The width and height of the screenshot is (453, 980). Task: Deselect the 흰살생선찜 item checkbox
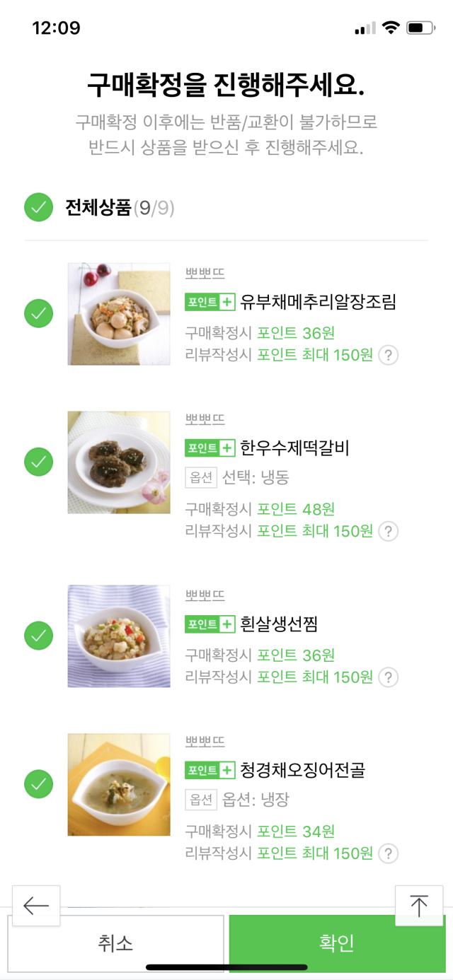[39, 636]
